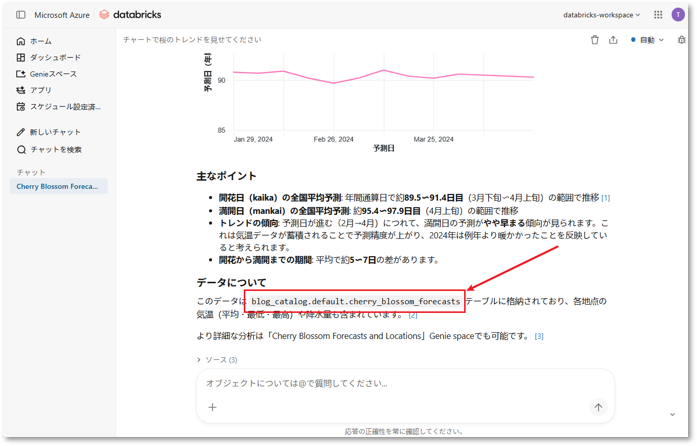Click the dashboard grid icon
Image resolution: width=697 pixels, height=446 pixels.
[20, 57]
